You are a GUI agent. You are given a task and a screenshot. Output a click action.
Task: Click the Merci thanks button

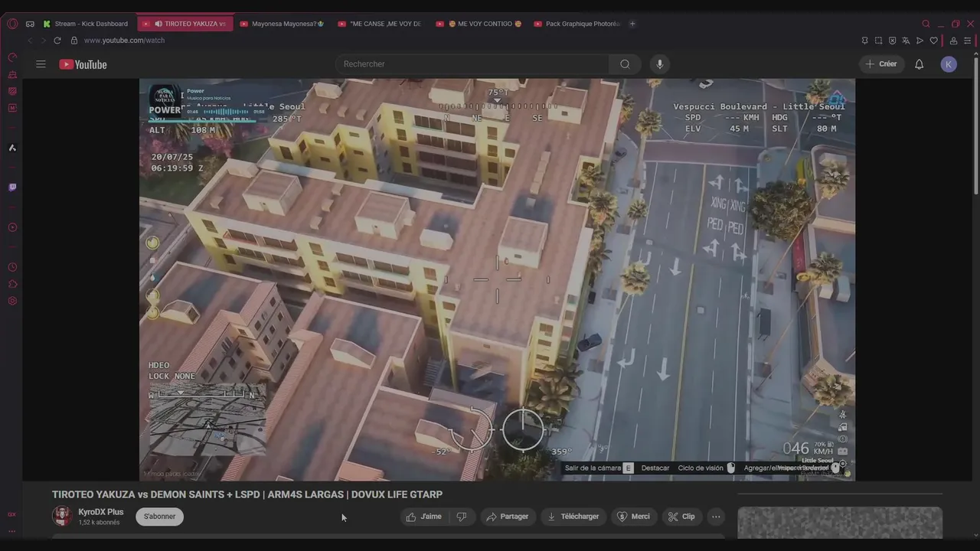[x=633, y=517]
